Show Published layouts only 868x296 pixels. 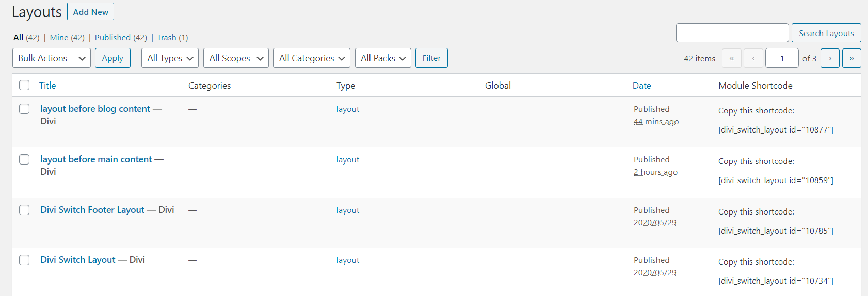(112, 38)
